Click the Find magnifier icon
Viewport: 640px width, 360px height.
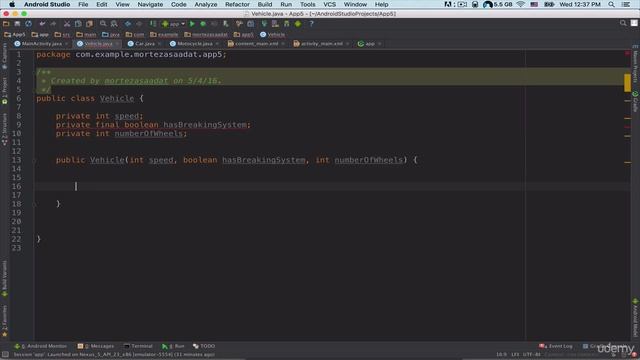coord(103,24)
